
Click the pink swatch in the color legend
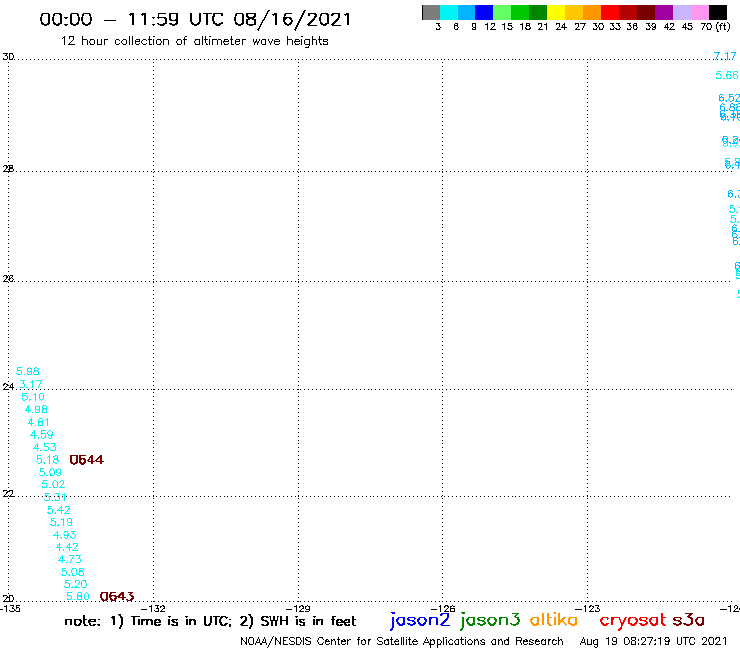(700, 12)
